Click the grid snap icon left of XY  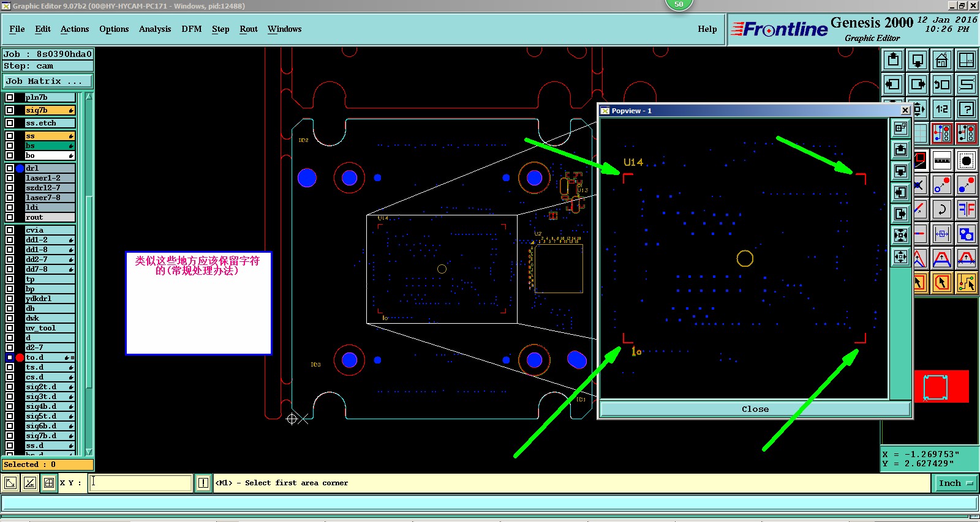[x=49, y=483]
